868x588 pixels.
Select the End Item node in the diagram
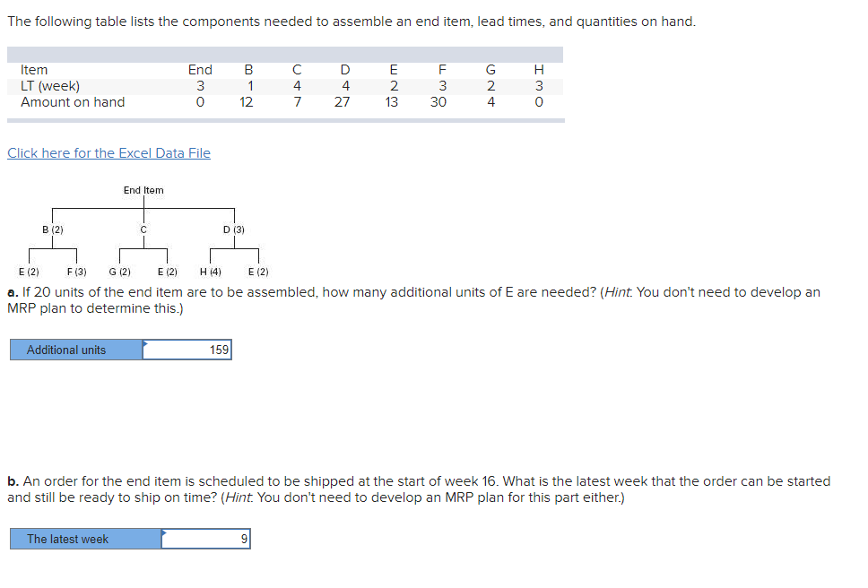[143, 190]
